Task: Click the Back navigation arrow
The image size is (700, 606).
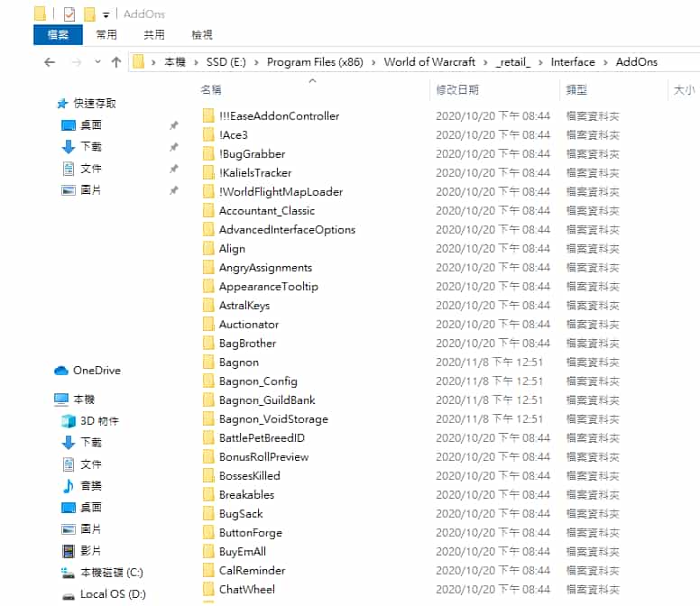Action: tap(50, 62)
